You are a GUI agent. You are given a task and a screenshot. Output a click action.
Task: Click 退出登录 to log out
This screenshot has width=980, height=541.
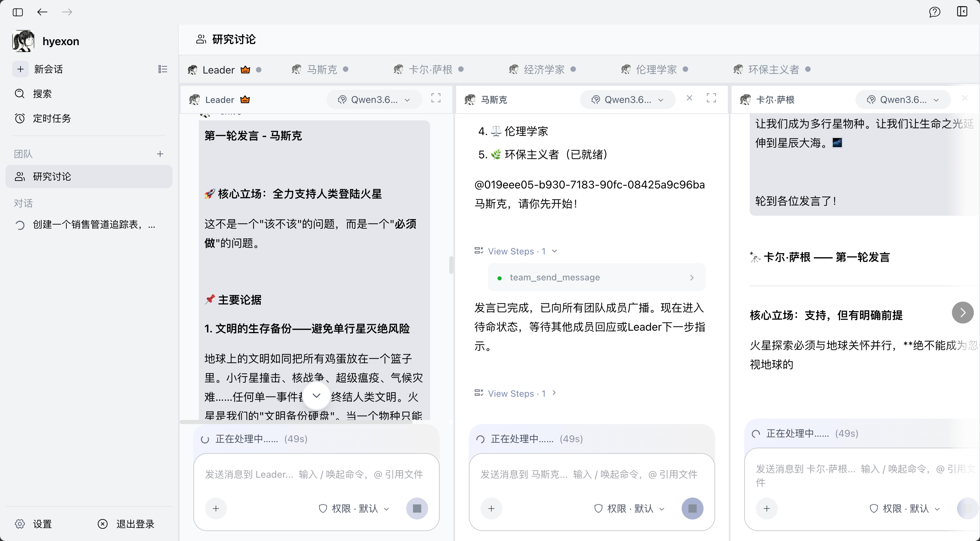point(126,524)
